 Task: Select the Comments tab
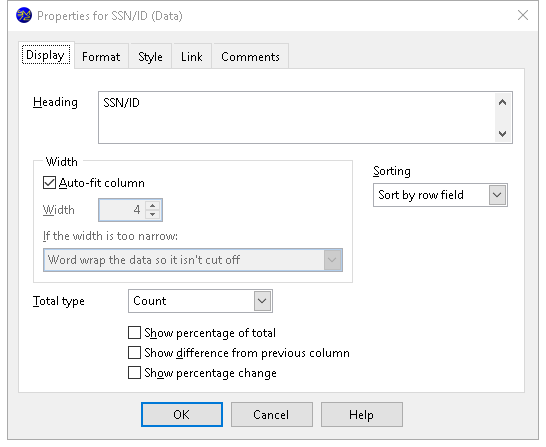(250, 57)
